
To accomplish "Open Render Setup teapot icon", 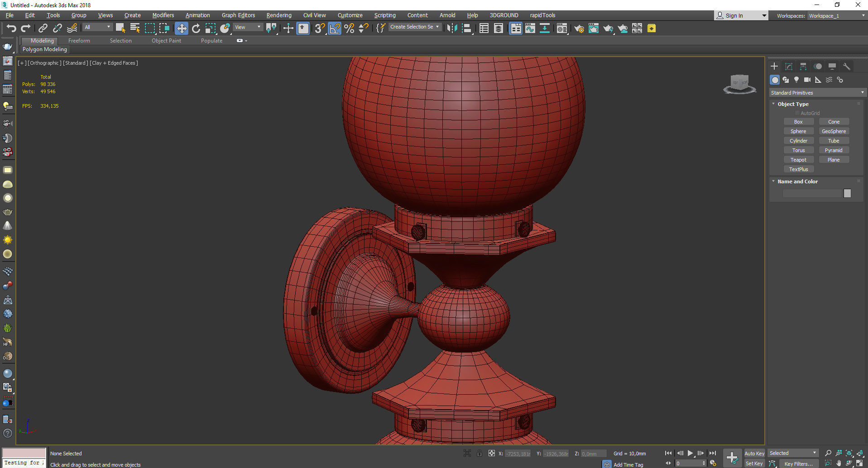I will click(579, 28).
